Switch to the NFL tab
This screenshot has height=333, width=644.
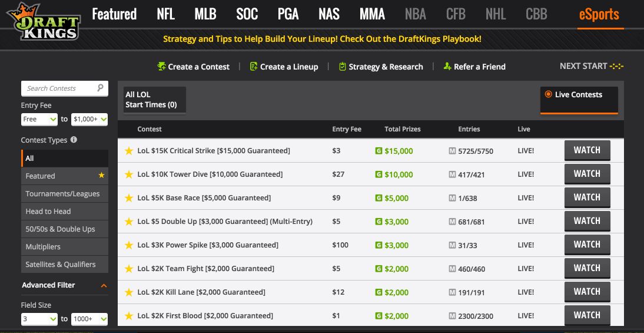click(x=166, y=14)
